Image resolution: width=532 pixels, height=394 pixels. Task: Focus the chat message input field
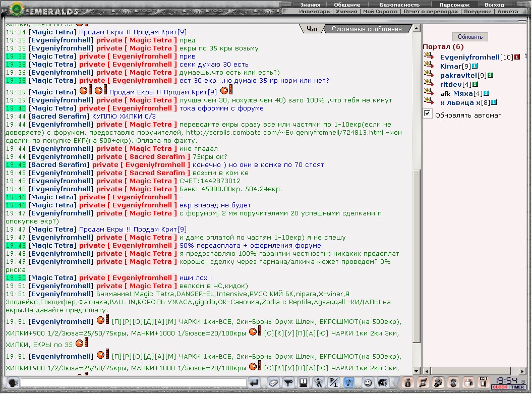tap(134, 383)
